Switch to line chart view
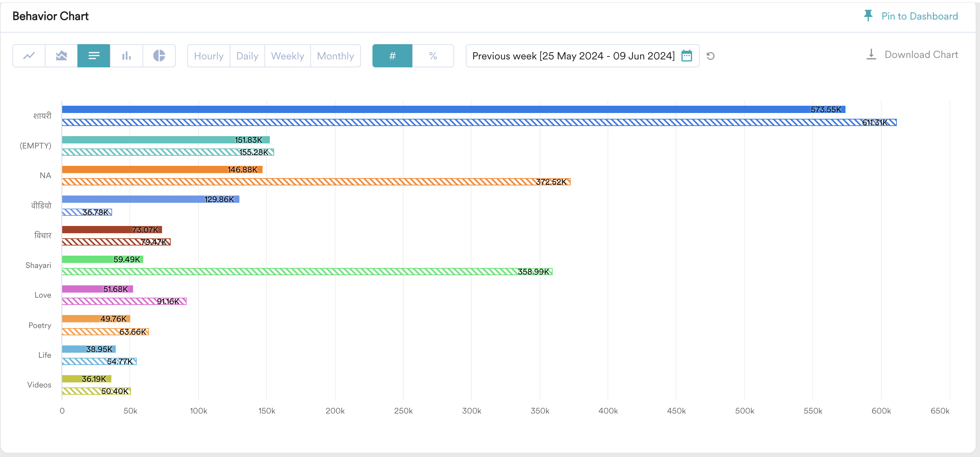Viewport: 980px width, 457px height. pyautogui.click(x=29, y=56)
